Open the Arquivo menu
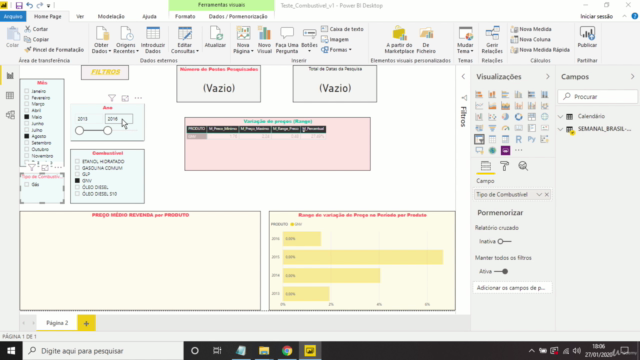The image size is (640, 360). click(13, 16)
